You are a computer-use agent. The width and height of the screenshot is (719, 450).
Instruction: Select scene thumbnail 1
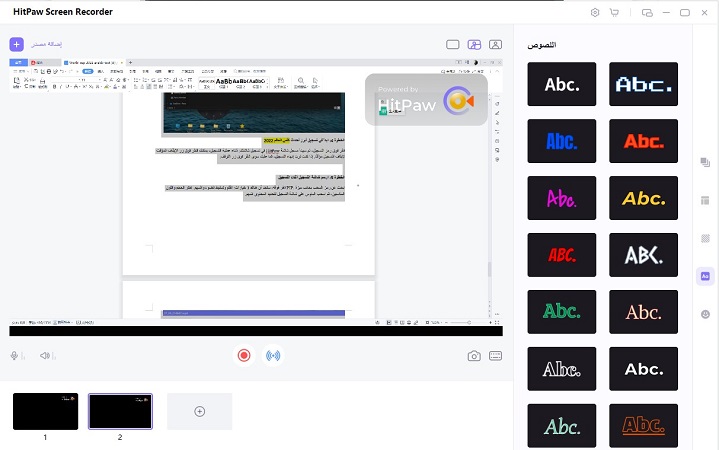45,411
